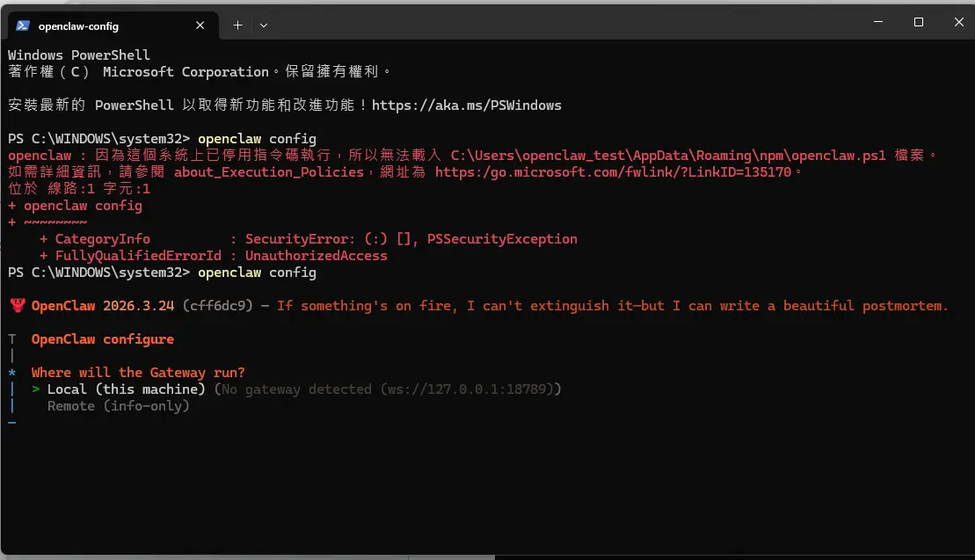Click the blinking terminal cursor line
The height and width of the screenshot is (560, 975).
click(x=11, y=422)
